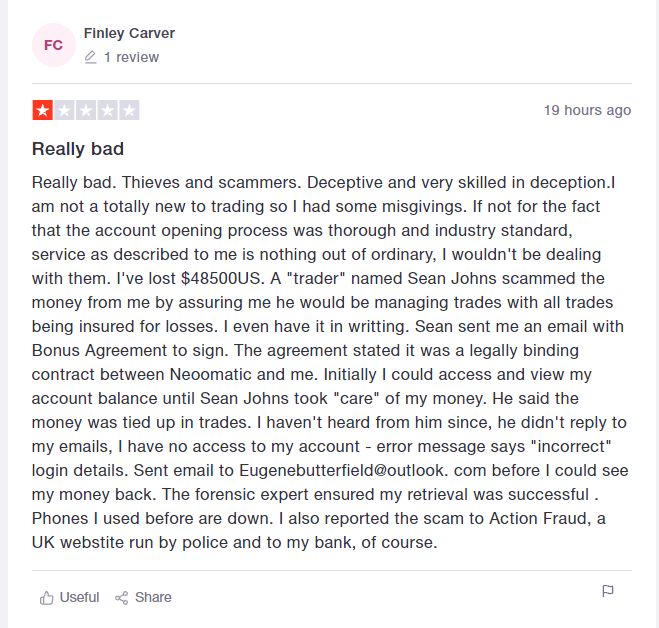659x628 pixels.
Task: Click the thumbs-up Useful icon
Action: click(46, 597)
